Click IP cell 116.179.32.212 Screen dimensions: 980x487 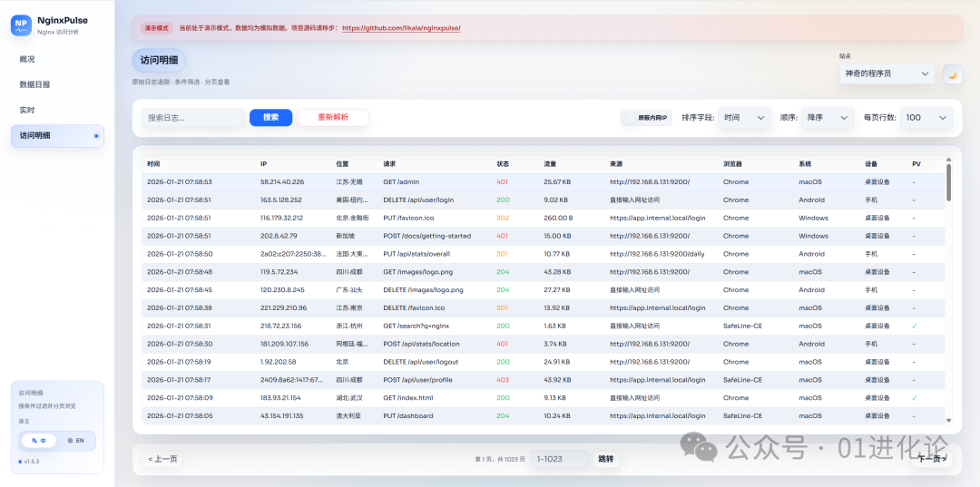(x=280, y=219)
